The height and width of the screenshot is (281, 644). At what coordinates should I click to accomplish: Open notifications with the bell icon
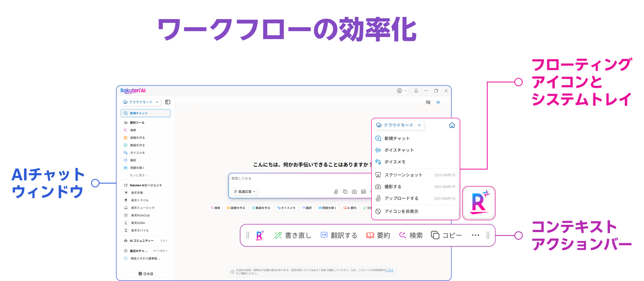(x=416, y=91)
